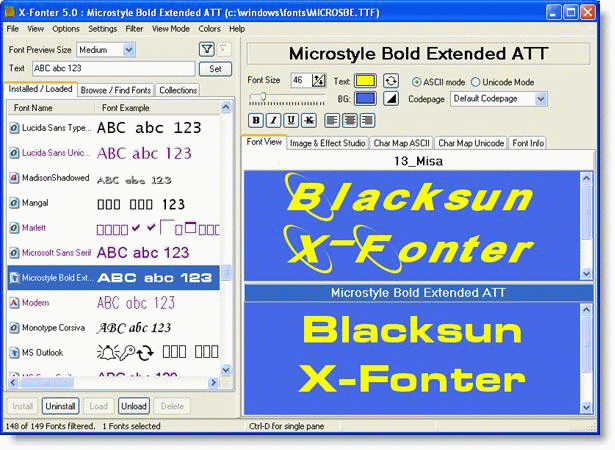The image size is (615, 450).
Task: Click the funnel filter icon
Action: (x=207, y=49)
